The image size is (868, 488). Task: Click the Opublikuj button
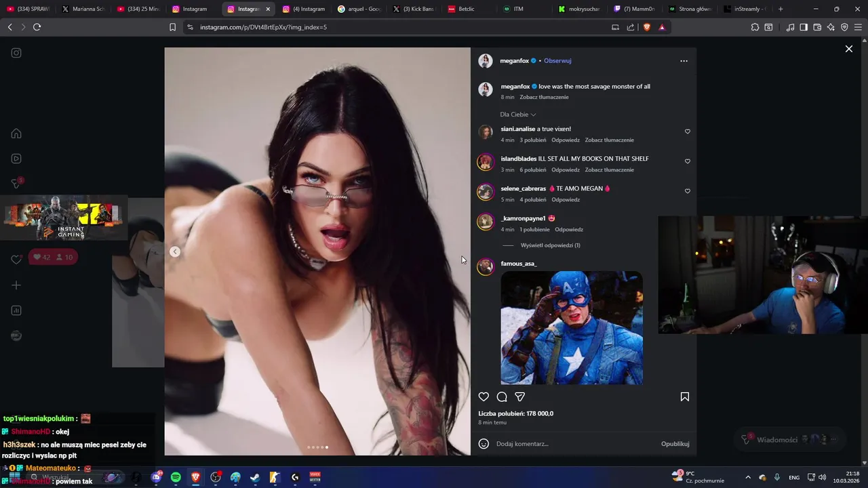(x=675, y=443)
